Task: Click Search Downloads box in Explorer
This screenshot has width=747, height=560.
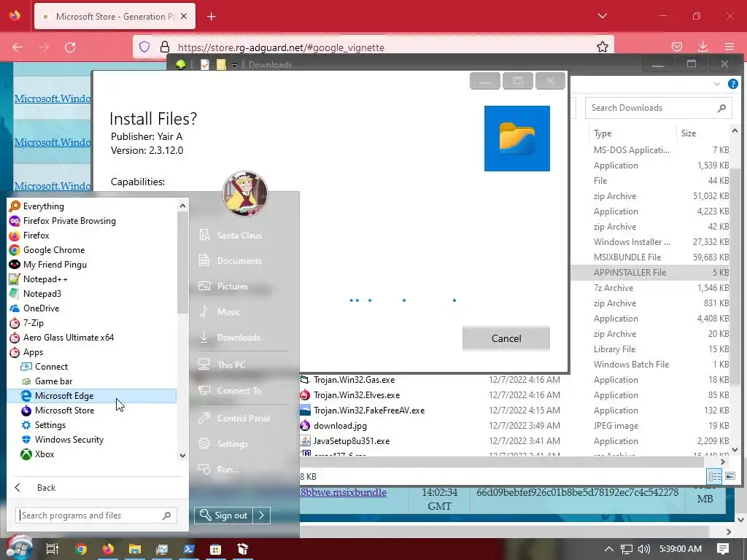Action: point(658,108)
